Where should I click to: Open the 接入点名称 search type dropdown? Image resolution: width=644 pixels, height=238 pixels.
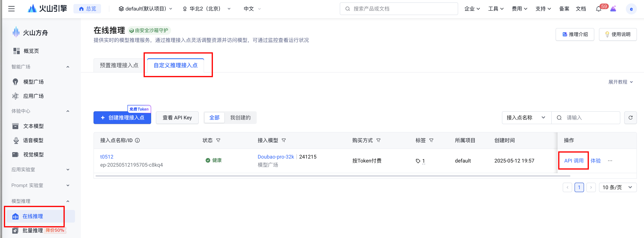(x=526, y=117)
